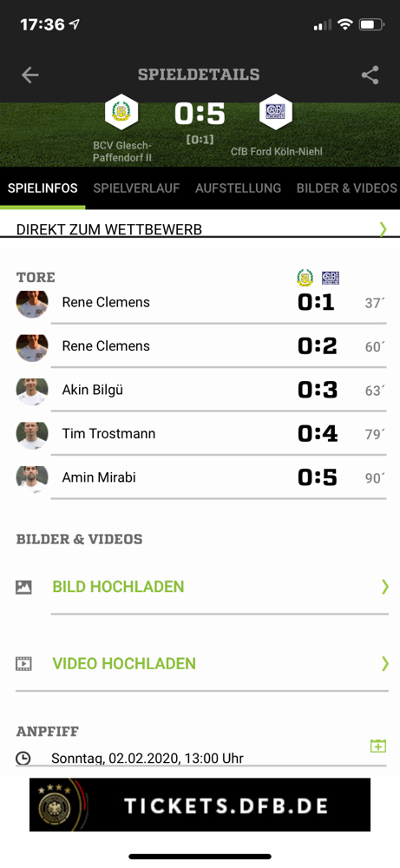Add kickoff to calendar via green icon
This screenshot has width=400, height=868.
[377, 746]
